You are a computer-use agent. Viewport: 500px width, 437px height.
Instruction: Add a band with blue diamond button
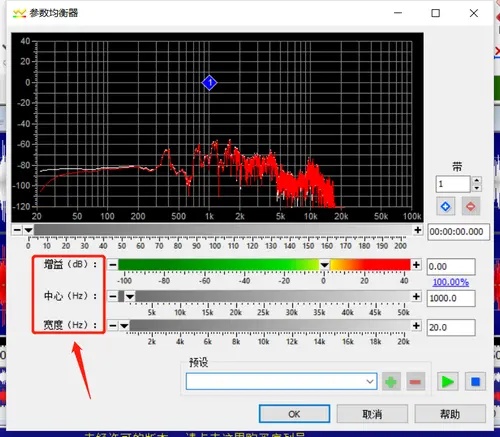tap(445, 206)
